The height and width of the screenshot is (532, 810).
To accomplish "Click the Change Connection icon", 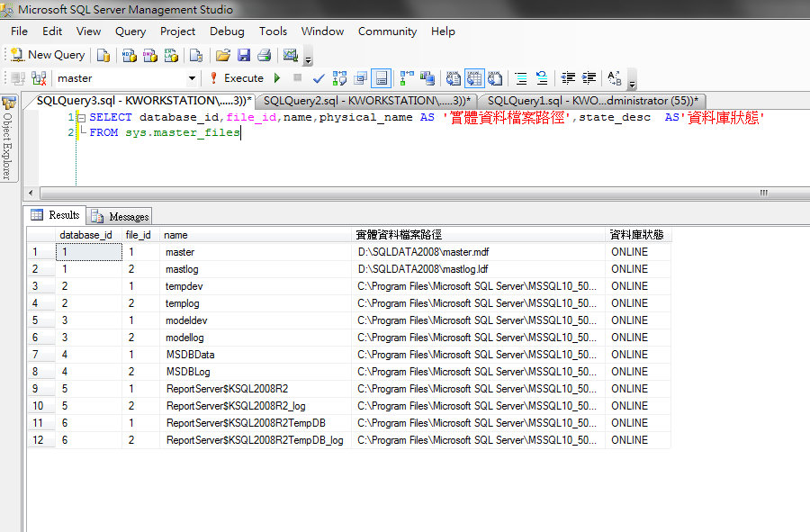I will coord(40,78).
